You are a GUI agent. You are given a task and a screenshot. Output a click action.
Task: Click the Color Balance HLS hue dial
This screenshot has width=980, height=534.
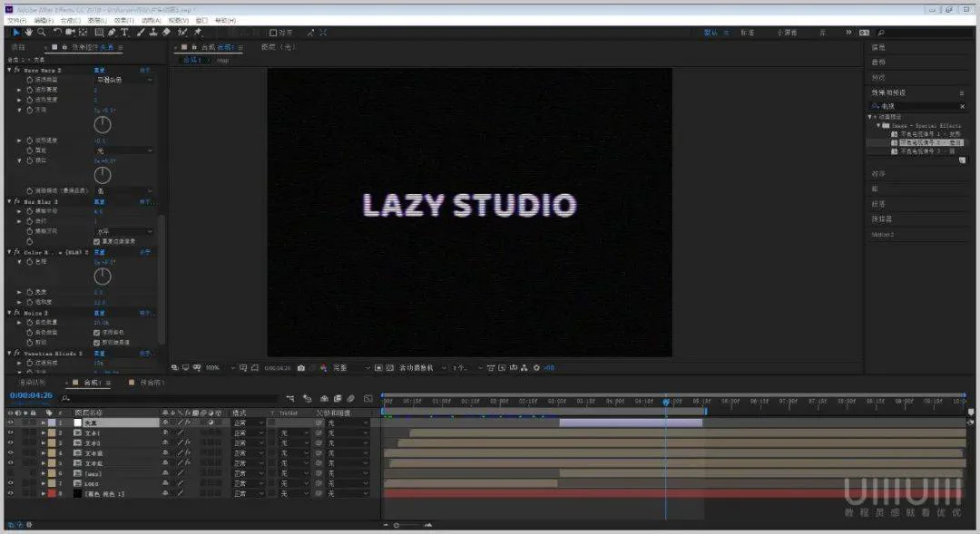[103, 276]
